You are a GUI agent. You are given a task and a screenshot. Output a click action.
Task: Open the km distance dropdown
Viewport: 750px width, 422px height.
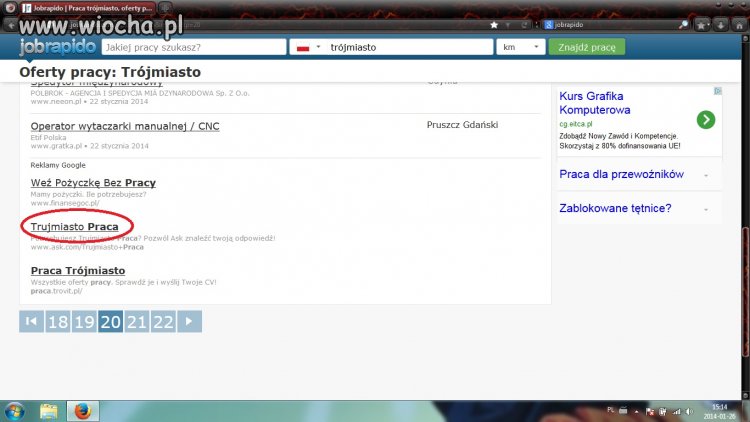click(x=520, y=47)
